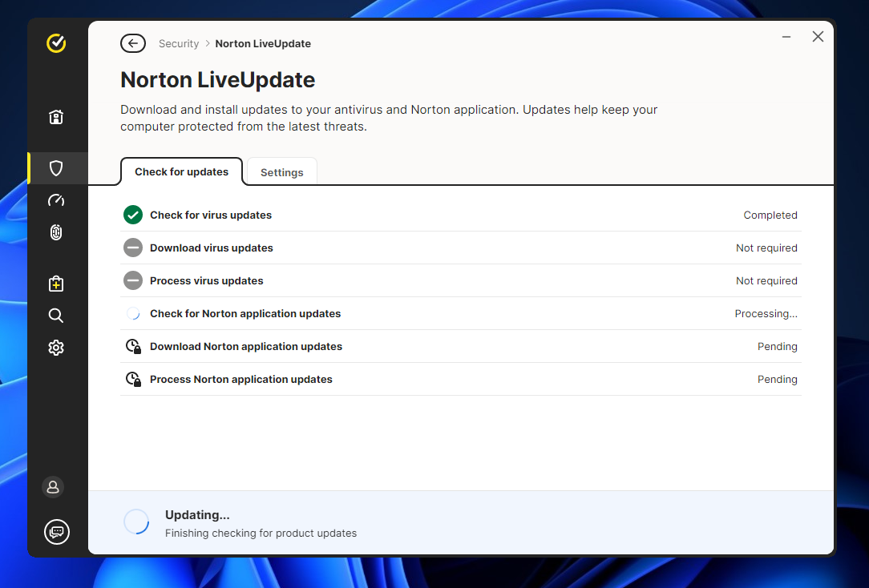Click the Download virus updates gray icon
The image size is (869, 588).
coord(133,248)
